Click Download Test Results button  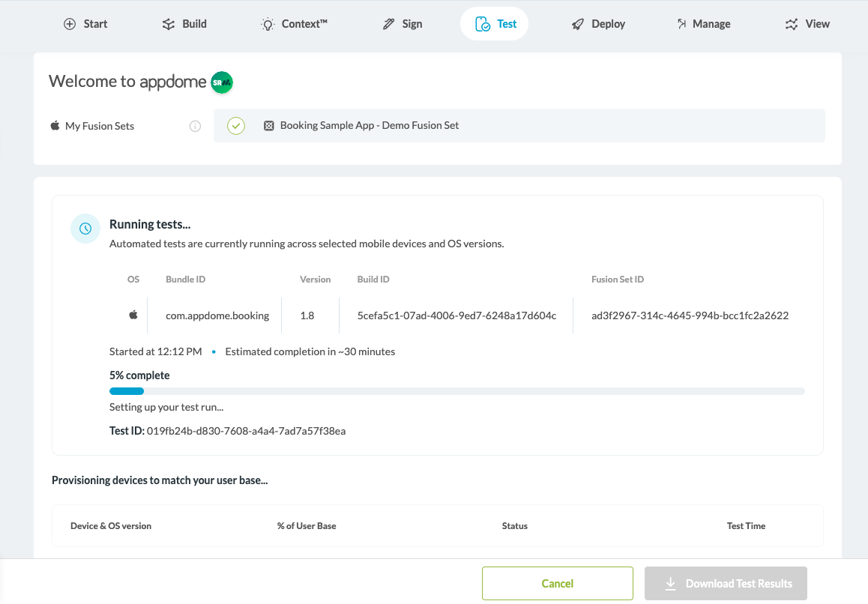[726, 584]
